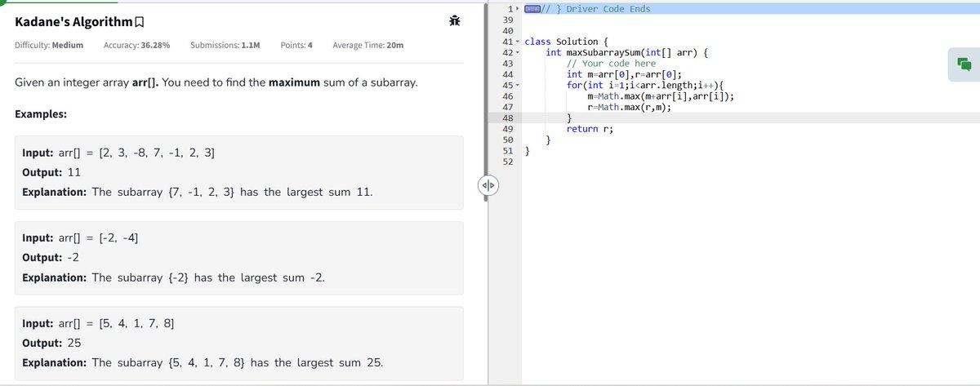
Task: Click the 'Accuracy: 36.28%' stat
Action: [x=136, y=45]
